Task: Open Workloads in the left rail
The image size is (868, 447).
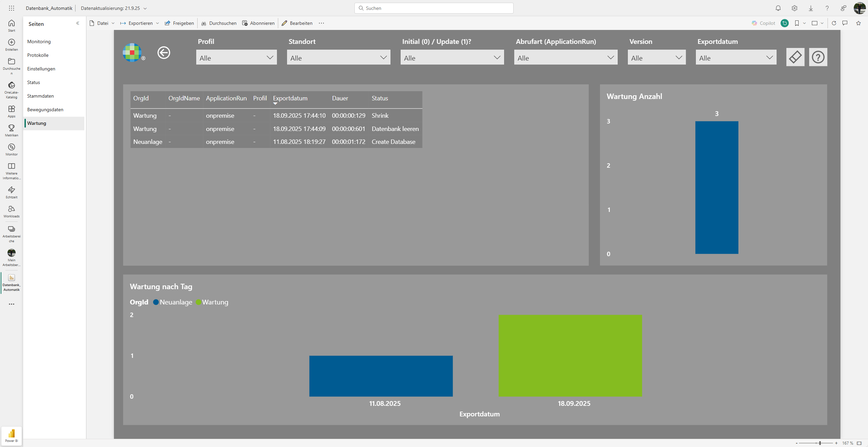Action: point(12,211)
